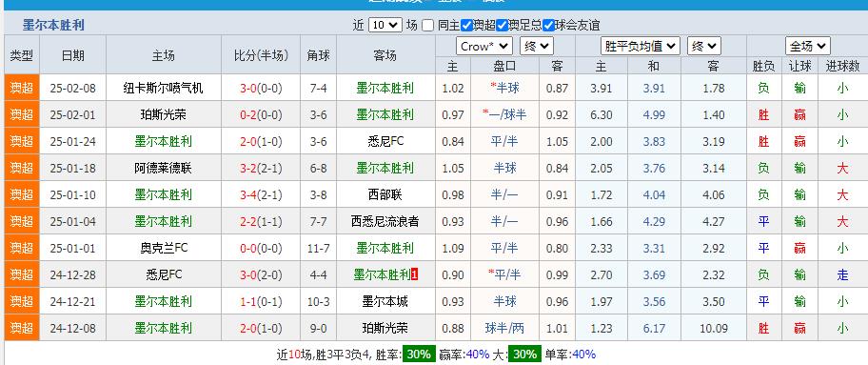Screen dimensions: 868x365
Task: Open the 0-0 score on 25-01-01
Action: (248, 248)
